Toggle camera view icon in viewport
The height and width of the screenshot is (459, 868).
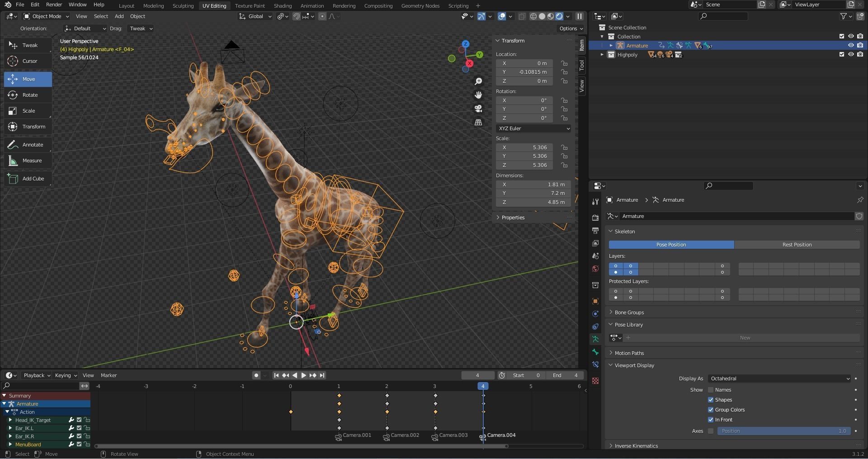pos(478,109)
